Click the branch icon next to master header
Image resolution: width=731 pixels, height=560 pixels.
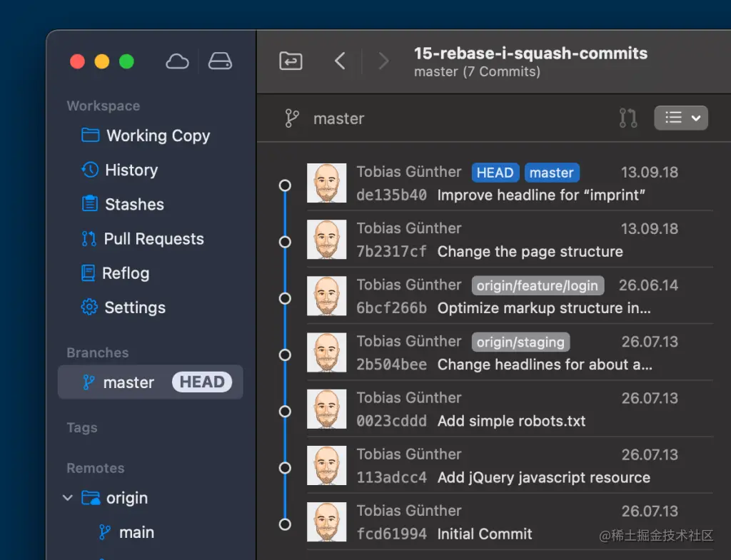tap(292, 118)
